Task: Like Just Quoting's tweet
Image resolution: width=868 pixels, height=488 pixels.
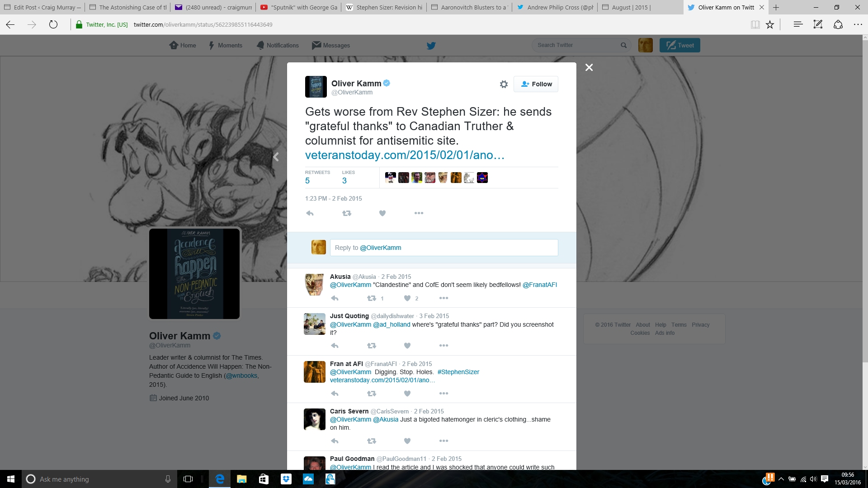Action: coord(407,346)
